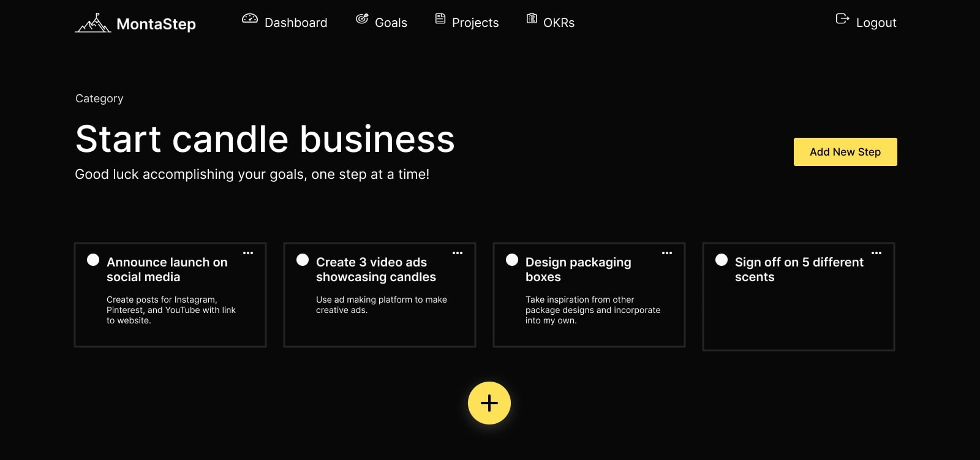This screenshot has height=460, width=980.
Task: Mark "Announce launch on social media" complete
Action: (x=93, y=260)
